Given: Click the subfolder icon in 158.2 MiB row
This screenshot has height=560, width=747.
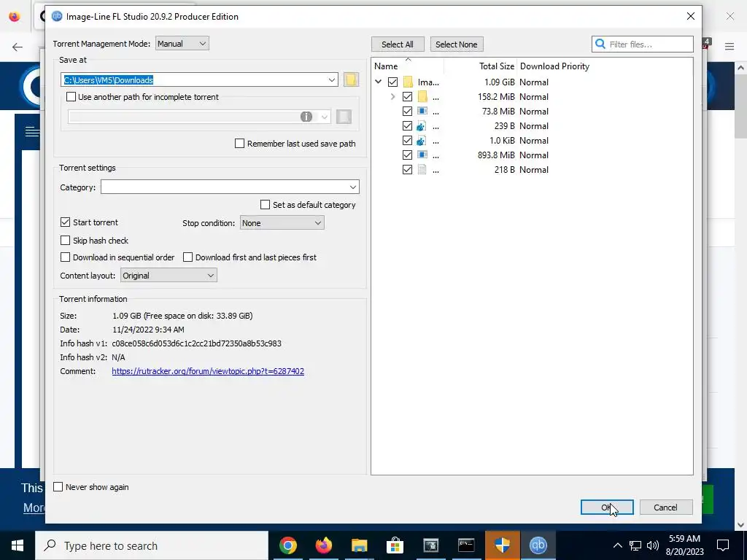Looking at the screenshot, I should 422,97.
